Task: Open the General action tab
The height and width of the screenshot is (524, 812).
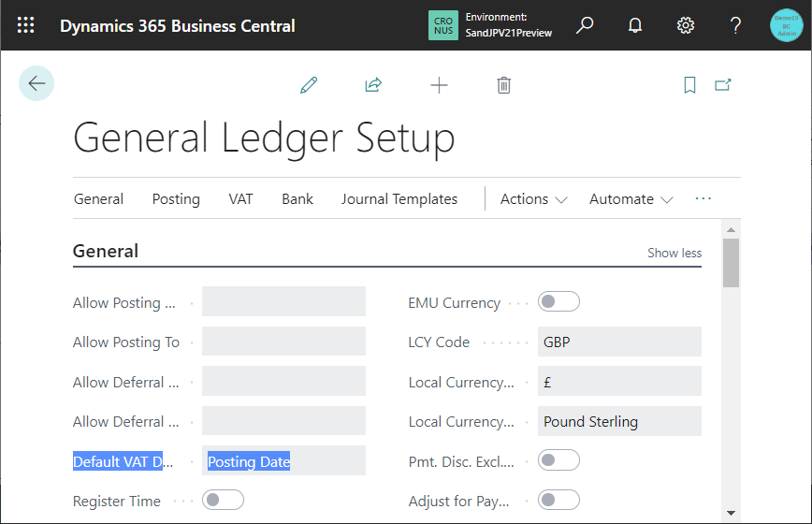Action: [x=98, y=199]
